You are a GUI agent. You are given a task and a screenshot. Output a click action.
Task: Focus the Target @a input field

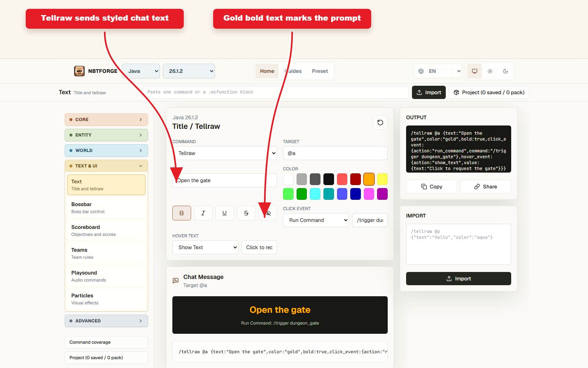pyautogui.click(x=335, y=153)
